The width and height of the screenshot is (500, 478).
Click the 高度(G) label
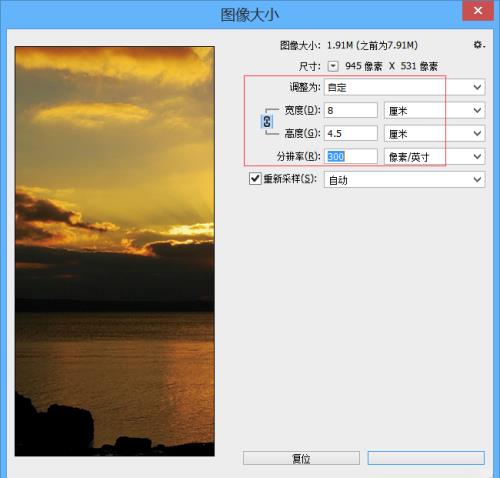pos(302,133)
